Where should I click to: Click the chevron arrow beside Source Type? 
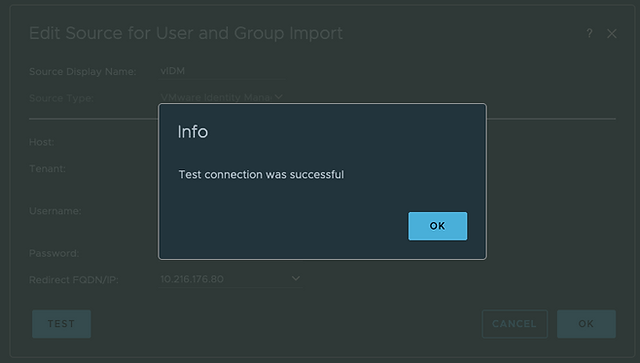coord(278,97)
